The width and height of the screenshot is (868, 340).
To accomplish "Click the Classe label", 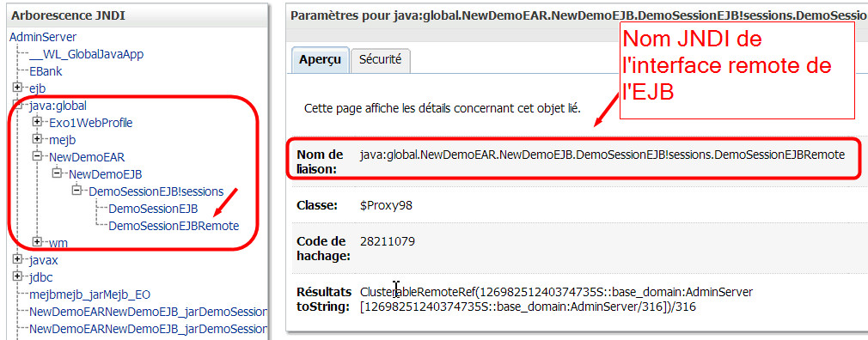I will [x=317, y=206].
